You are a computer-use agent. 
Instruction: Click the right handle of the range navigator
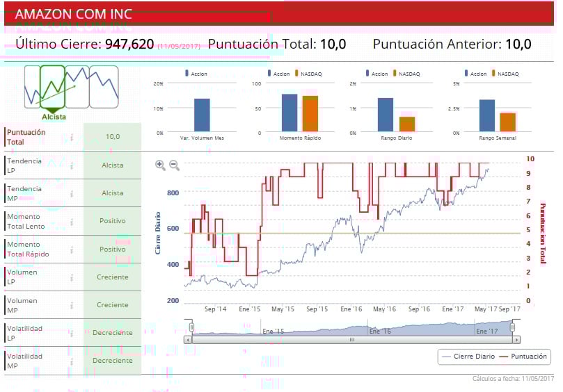(512, 327)
